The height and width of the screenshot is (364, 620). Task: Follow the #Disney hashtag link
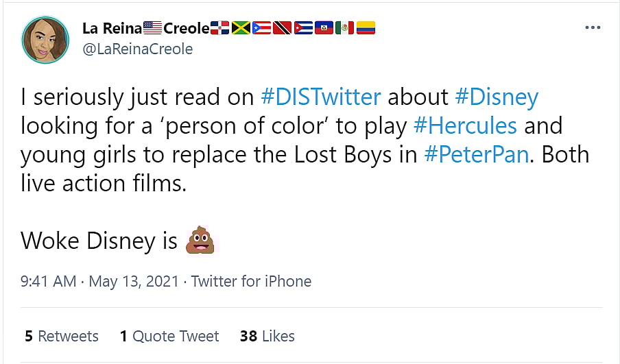pyautogui.click(x=496, y=97)
